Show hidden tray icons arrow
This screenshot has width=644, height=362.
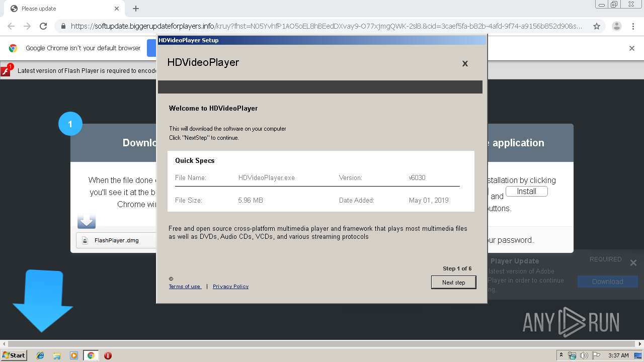561,355
